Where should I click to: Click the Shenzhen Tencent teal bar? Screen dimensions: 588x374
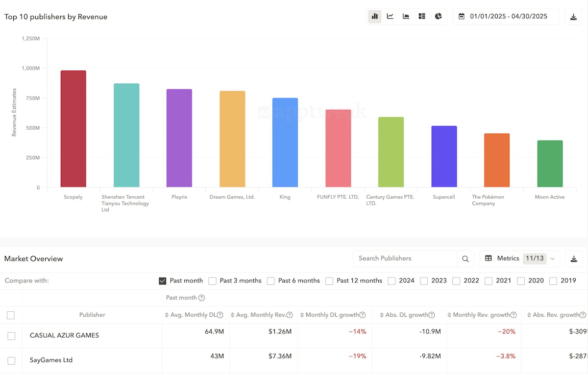click(126, 135)
